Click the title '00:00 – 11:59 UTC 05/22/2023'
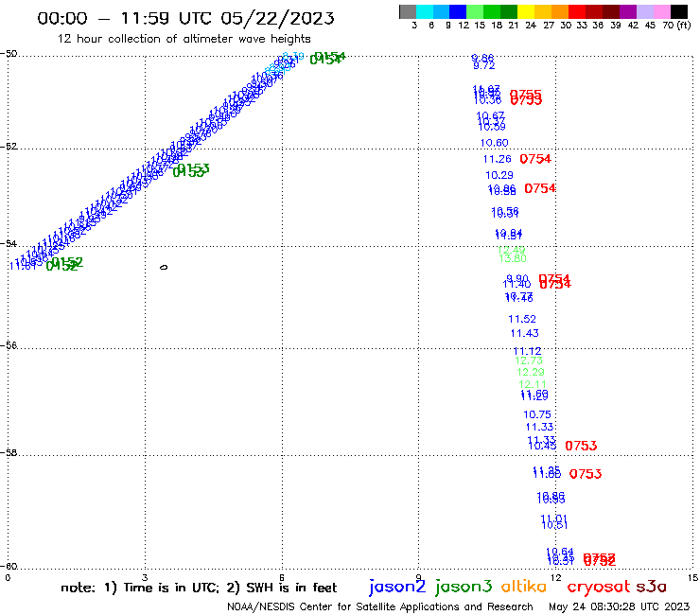This screenshot has width=700, height=615. pyautogui.click(x=185, y=18)
